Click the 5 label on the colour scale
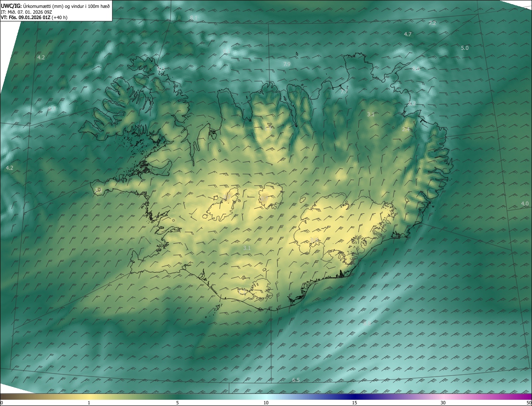This screenshot has height=406, width=532. click(x=177, y=403)
